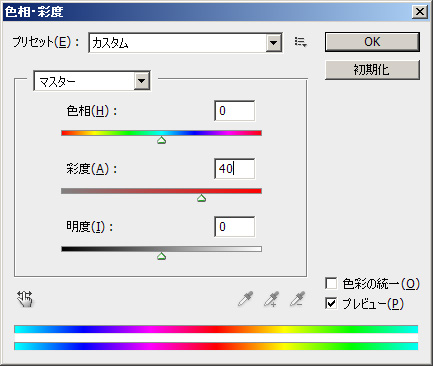This screenshot has width=433, height=366.
Task: Click the 明度 value input field
Action: point(235,227)
